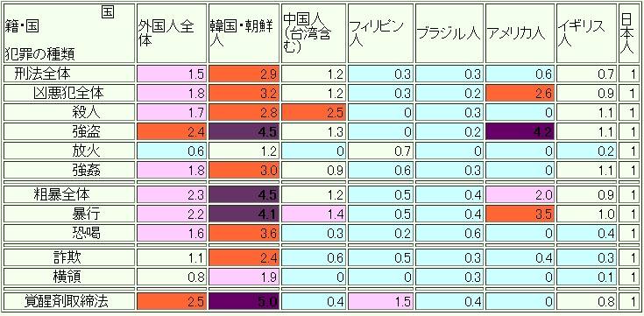
Task: Click the 韓国・朝鮮人 column header
Action: click(244, 33)
